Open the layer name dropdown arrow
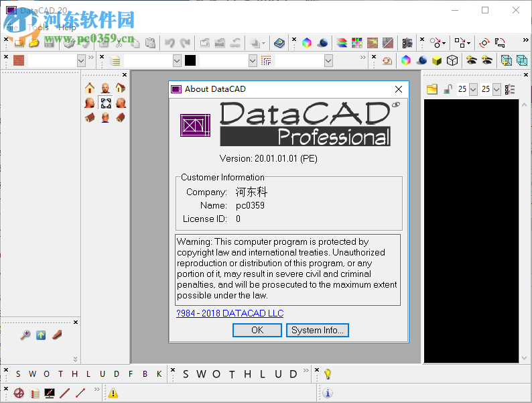The height and width of the screenshot is (403, 532). (x=177, y=61)
